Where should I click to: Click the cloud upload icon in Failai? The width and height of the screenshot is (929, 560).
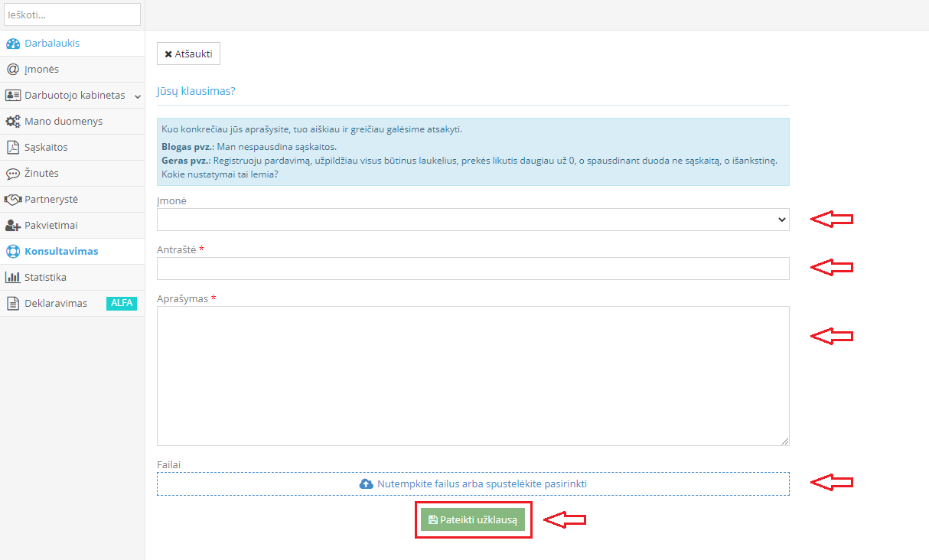[x=366, y=484]
